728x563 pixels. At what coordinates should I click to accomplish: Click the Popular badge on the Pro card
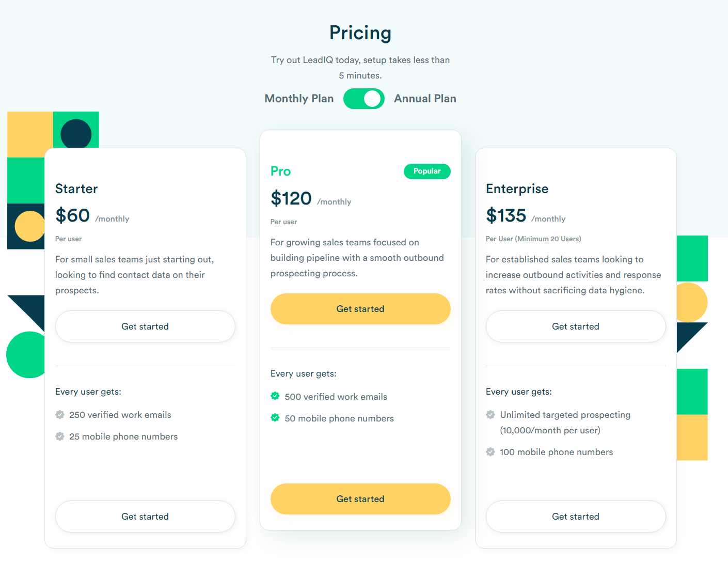427,171
